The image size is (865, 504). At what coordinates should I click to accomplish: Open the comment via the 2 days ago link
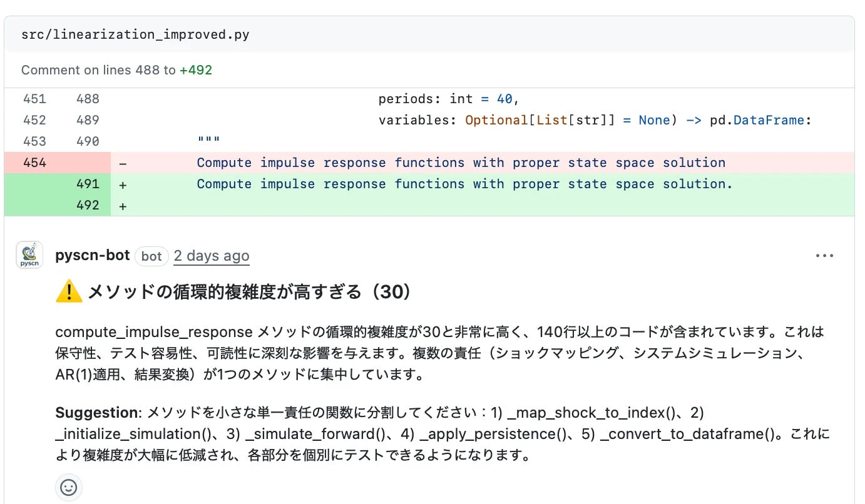(x=211, y=255)
